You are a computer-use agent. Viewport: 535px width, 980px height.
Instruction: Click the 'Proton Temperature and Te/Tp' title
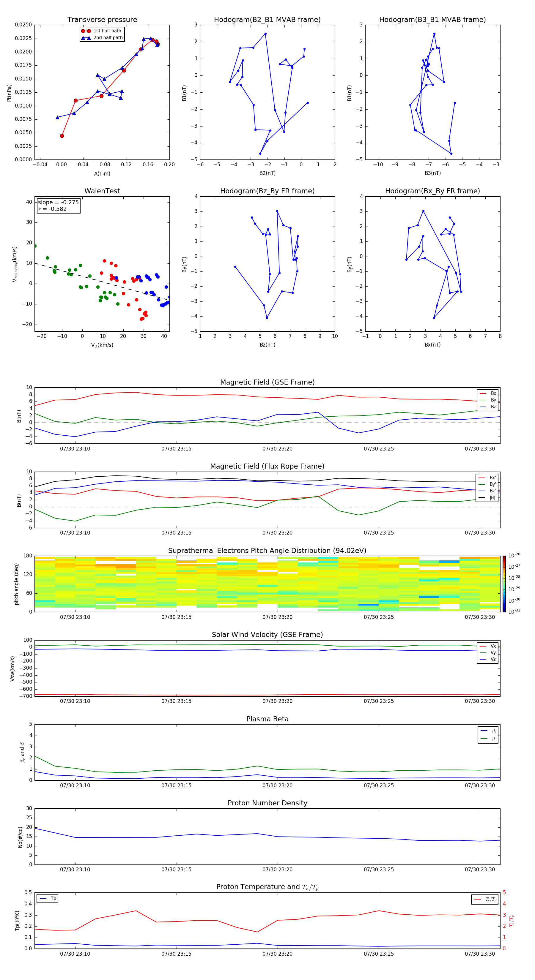click(x=267, y=887)
